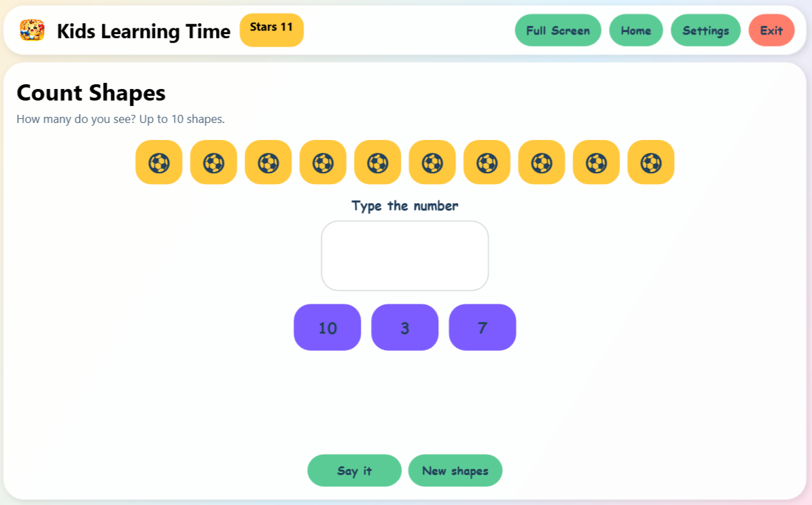Click the first soccer ball shape
This screenshot has width=812, height=505.
point(159,162)
